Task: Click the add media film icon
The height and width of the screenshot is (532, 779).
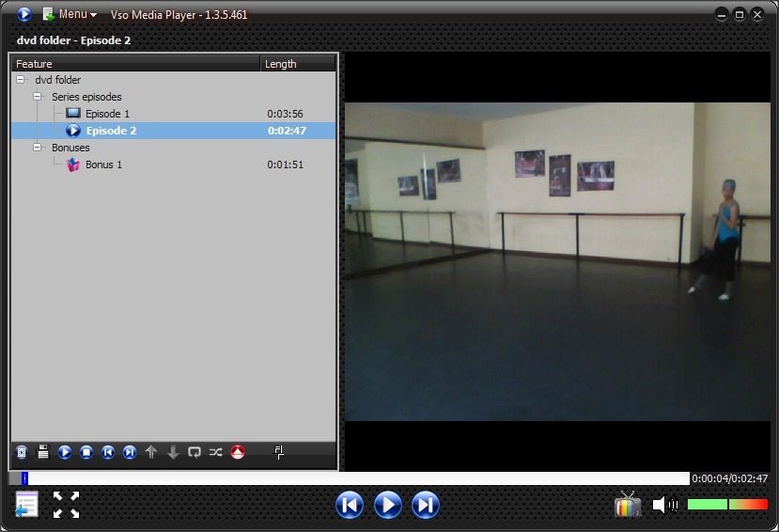Action: click(22, 452)
